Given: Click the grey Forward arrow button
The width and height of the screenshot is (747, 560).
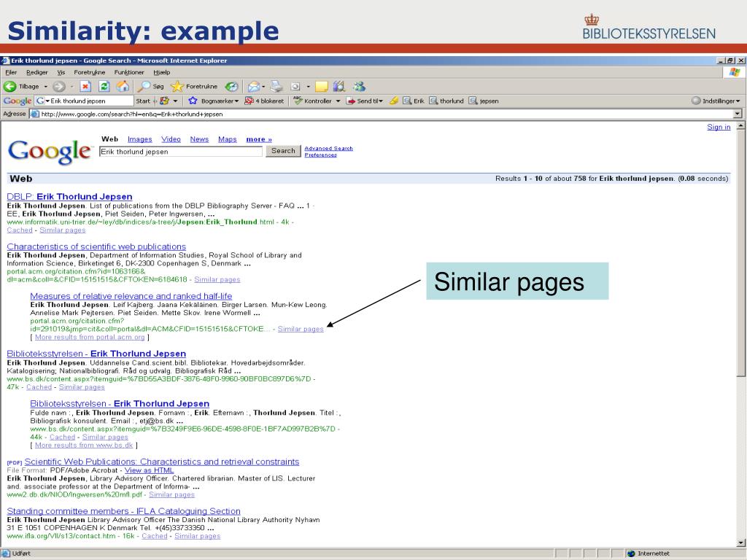Looking at the screenshot, I should (59, 87).
